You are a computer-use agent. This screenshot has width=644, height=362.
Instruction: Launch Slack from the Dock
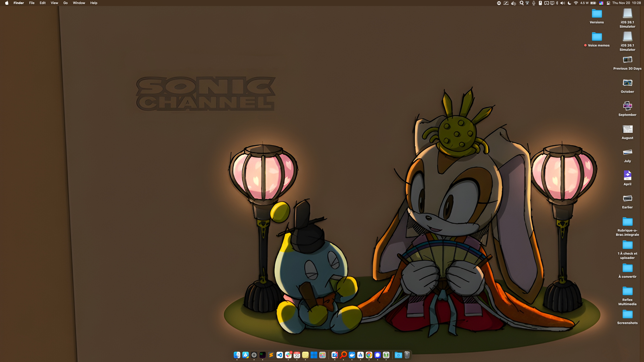click(x=288, y=355)
